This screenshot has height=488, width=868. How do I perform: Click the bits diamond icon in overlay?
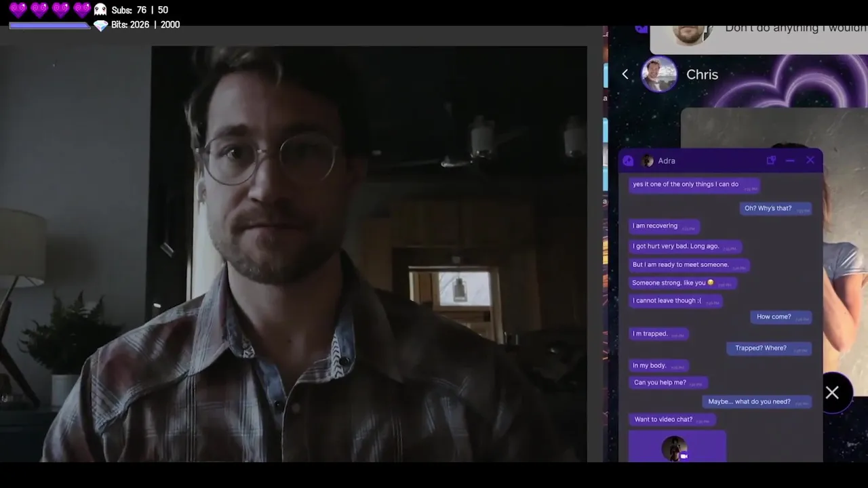point(100,25)
